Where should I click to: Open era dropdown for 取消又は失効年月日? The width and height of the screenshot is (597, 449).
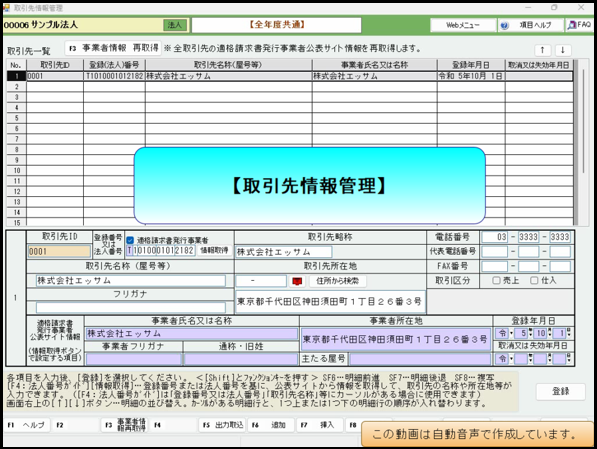click(511, 358)
